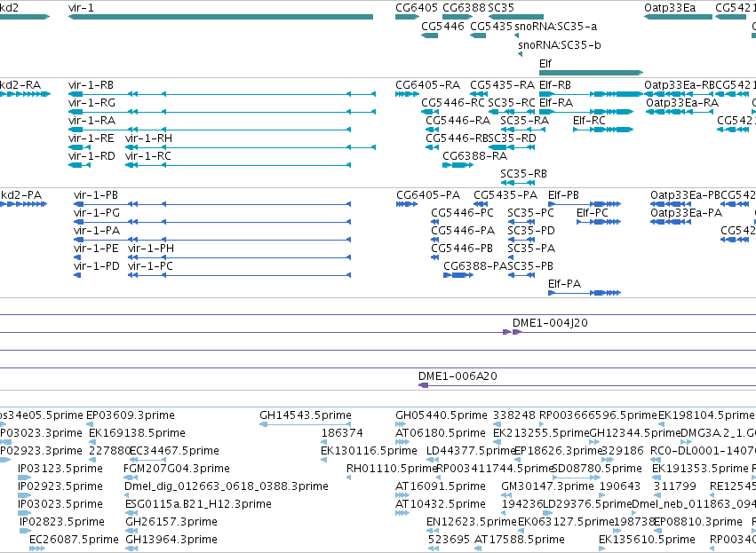Click BAC label DME1-004J20
756x553 pixels.
click(x=550, y=323)
